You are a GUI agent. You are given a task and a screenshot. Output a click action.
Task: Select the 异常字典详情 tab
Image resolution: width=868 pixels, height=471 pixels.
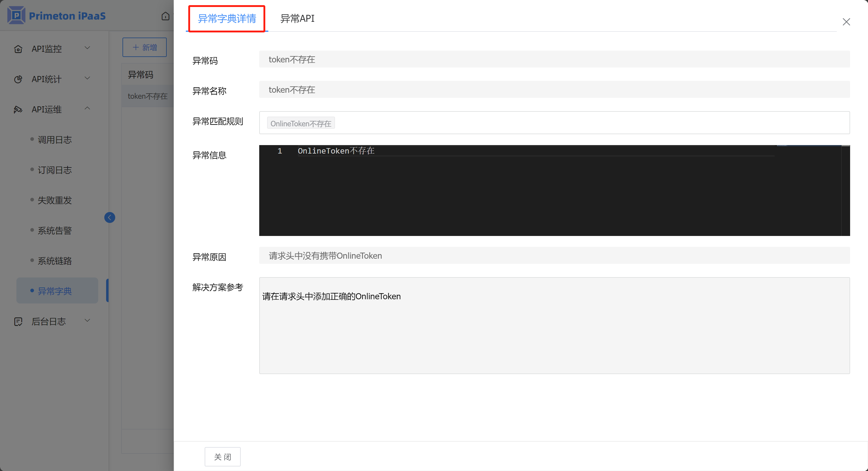(227, 18)
